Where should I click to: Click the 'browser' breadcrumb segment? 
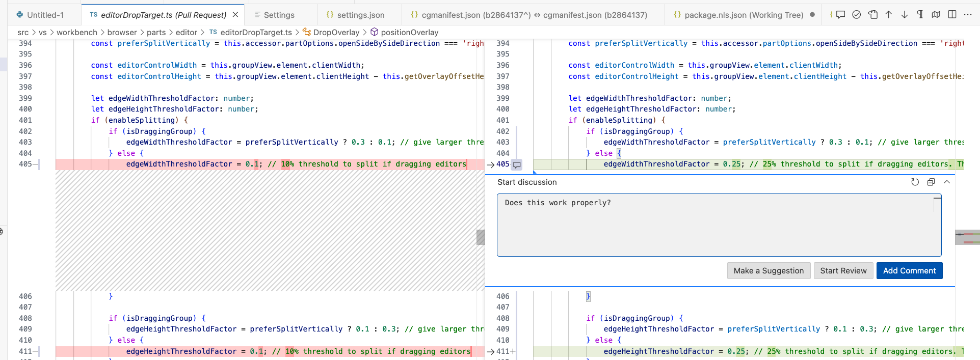(122, 33)
